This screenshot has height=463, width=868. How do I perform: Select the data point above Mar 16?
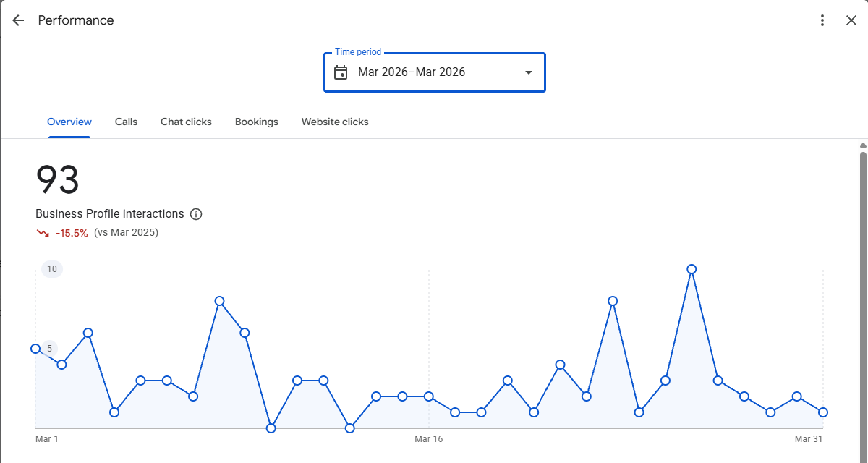click(x=429, y=396)
